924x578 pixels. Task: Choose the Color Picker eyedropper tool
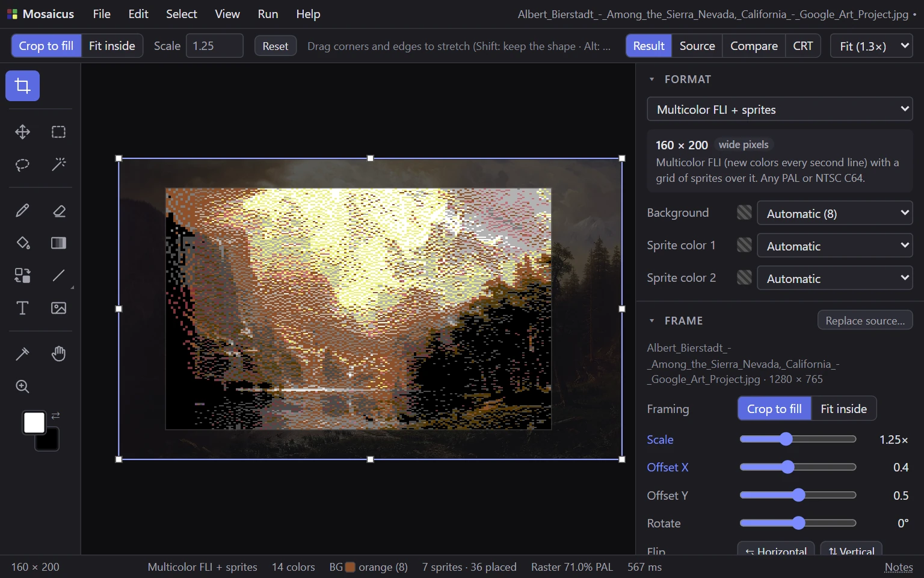click(22, 353)
